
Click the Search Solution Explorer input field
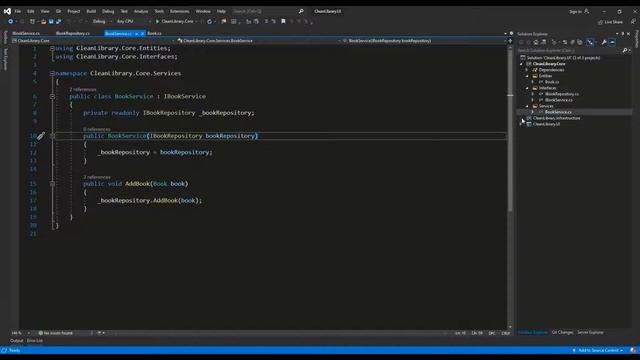[569, 50]
